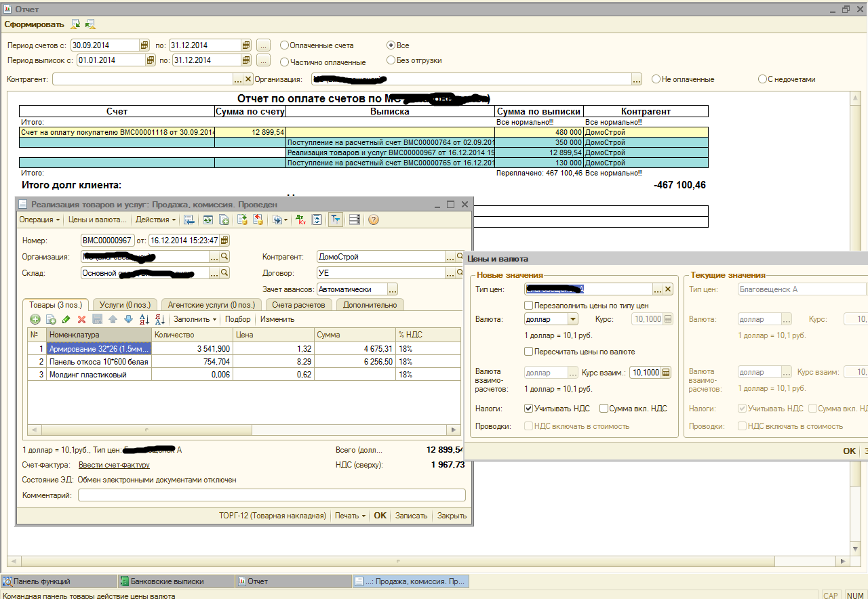Viewport: 868px width, 599px height.
Task: Open calendar for Период выписок end date
Action: [x=246, y=60]
